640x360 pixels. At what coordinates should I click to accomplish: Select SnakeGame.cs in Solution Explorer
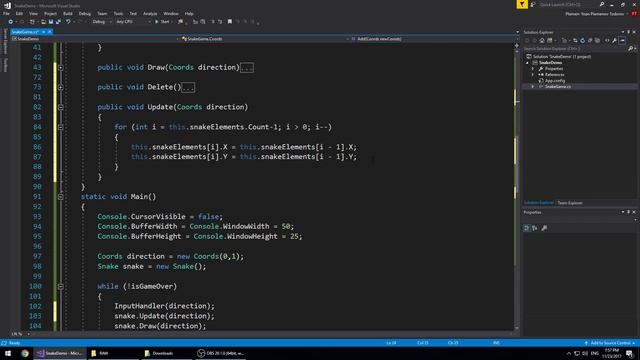[558, 87]
